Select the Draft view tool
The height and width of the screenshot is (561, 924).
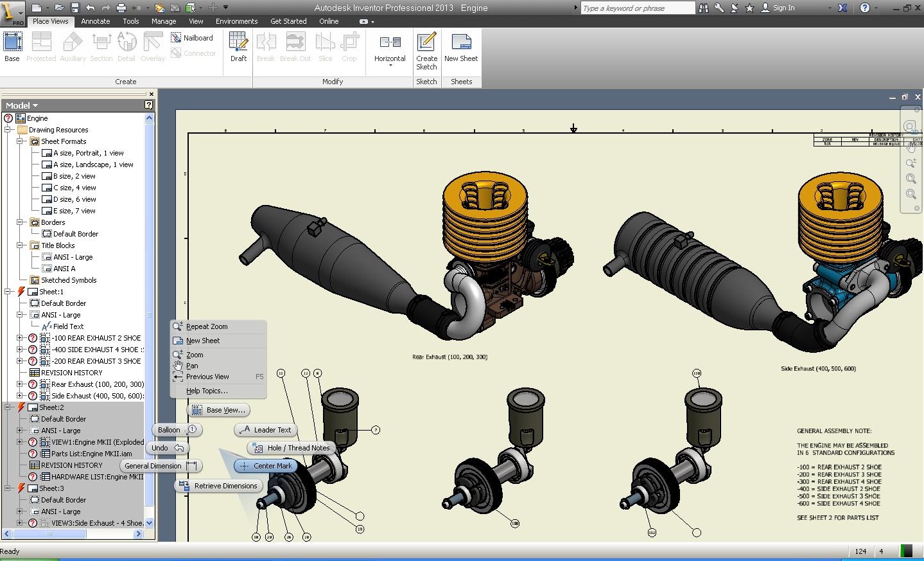click(238, 42)
